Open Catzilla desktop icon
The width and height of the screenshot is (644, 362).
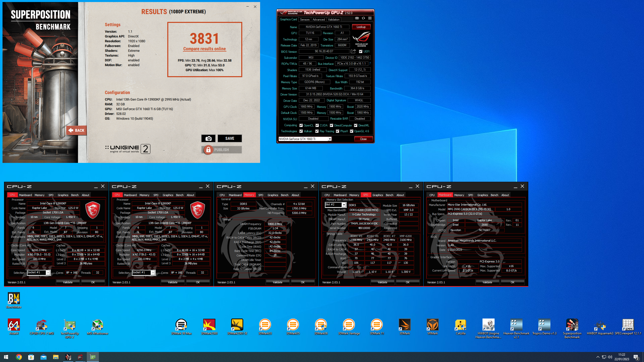point(460,327)
